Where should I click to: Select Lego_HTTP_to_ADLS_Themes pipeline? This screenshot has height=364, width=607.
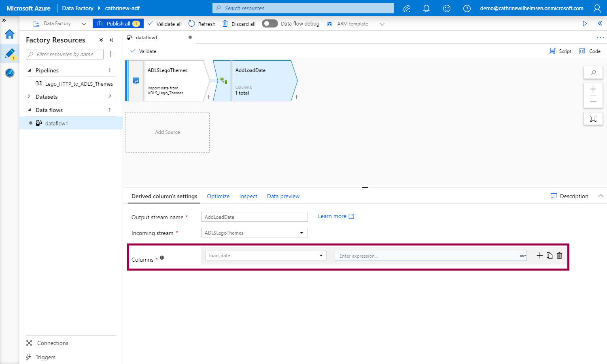point(79,84)
